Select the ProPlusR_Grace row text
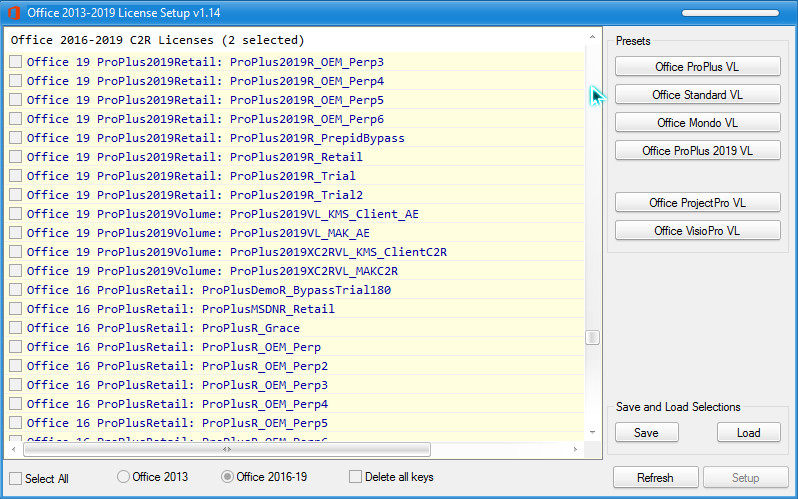 [163, 328]
